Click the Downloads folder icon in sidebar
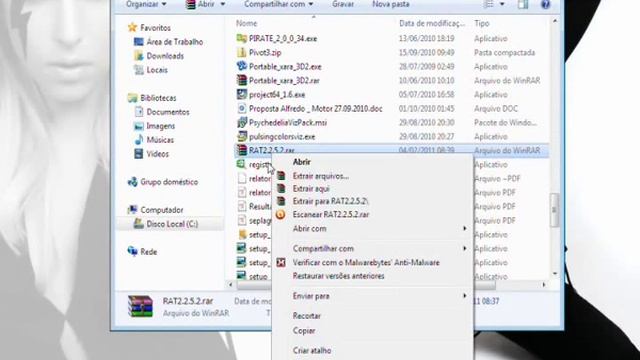The image size is (640, 360). [x=139, y=56]
